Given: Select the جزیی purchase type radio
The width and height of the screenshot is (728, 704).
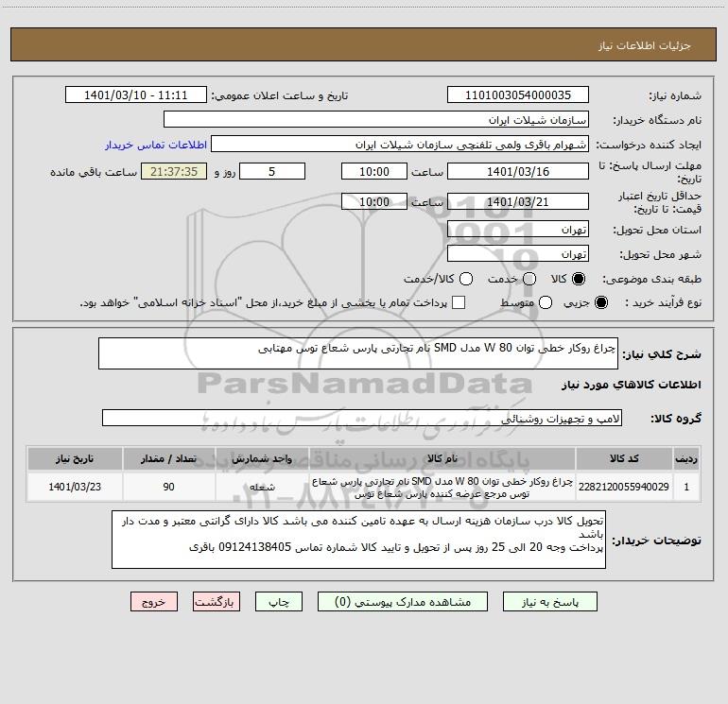Looking at the screenshot, I should pyautogui.click(x=600, y=302).
